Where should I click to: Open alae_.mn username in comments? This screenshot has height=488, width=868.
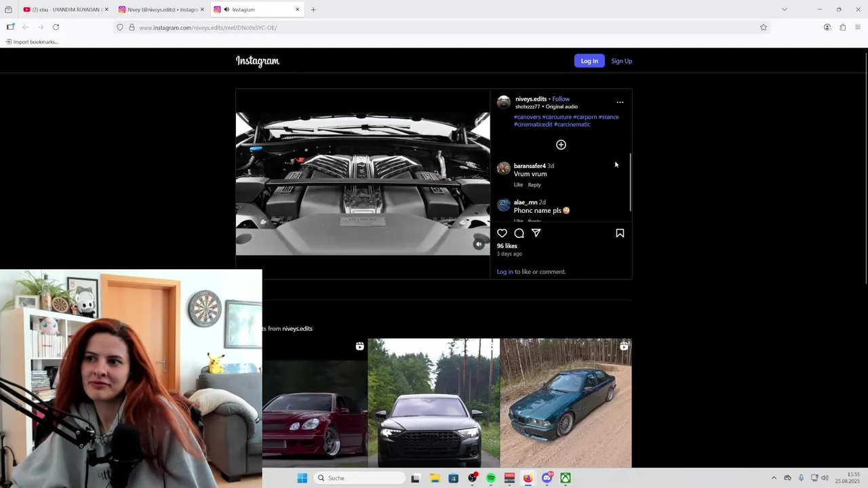tap(526, 202)
